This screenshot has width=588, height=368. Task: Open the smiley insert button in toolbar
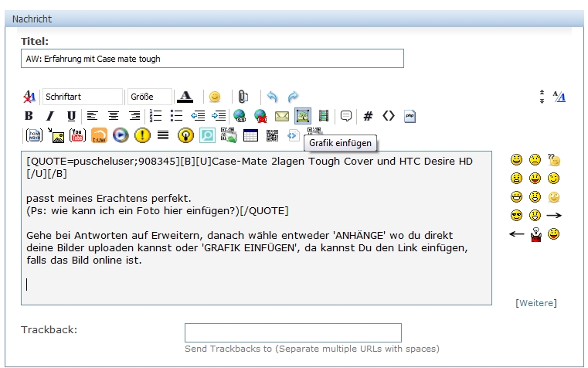215,97
